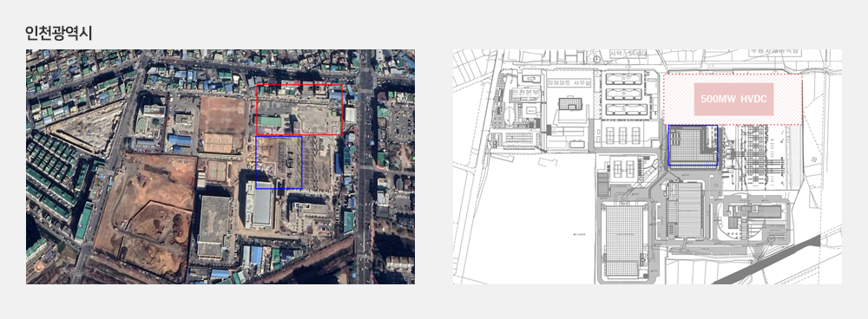Viewport: 868px width, 319px height.
Task: Select the red outlined area on satellite photo
Action: pyautogui.click(x=299, y=109)
